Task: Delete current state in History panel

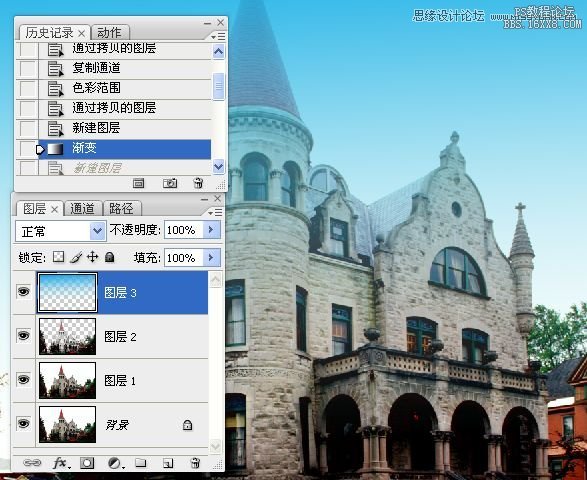Action: (198, 183)
